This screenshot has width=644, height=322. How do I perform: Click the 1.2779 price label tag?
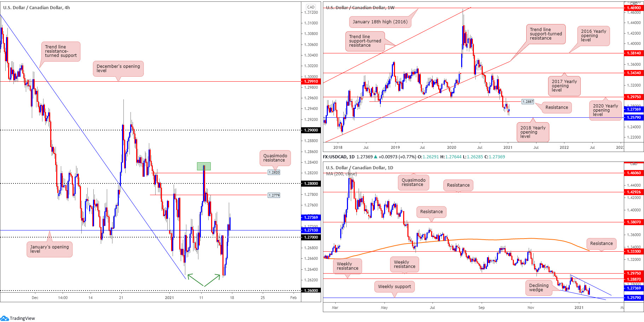pos(274,195)
